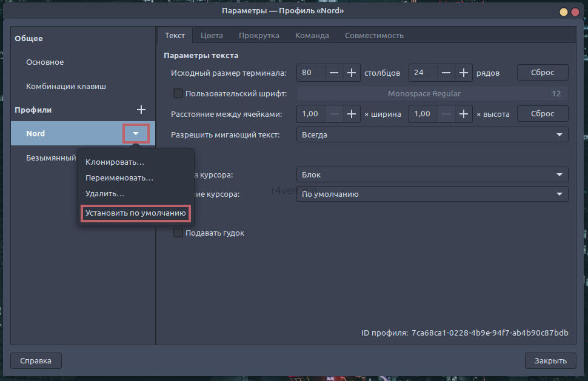Image resolution: width=588 pixels, height=381 pixels.
Task: Open cursor blinking dropdown По умолчанию
Action: [432, 194]
